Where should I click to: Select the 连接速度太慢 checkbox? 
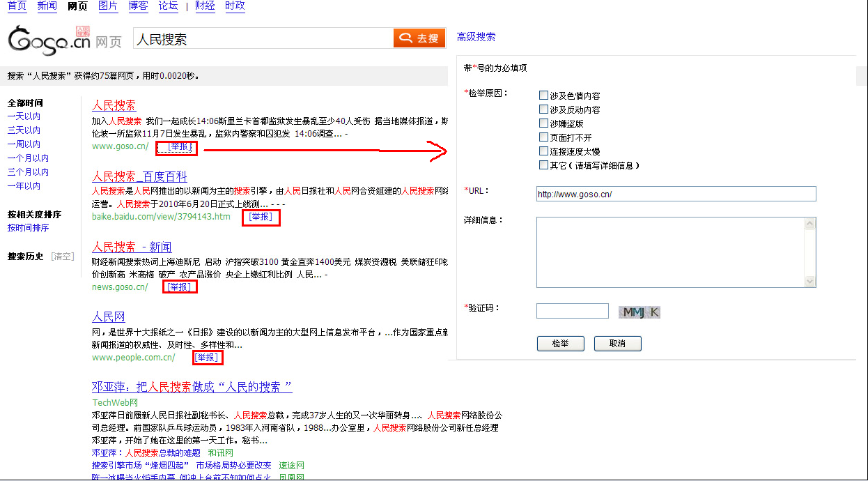coord(543,151)
